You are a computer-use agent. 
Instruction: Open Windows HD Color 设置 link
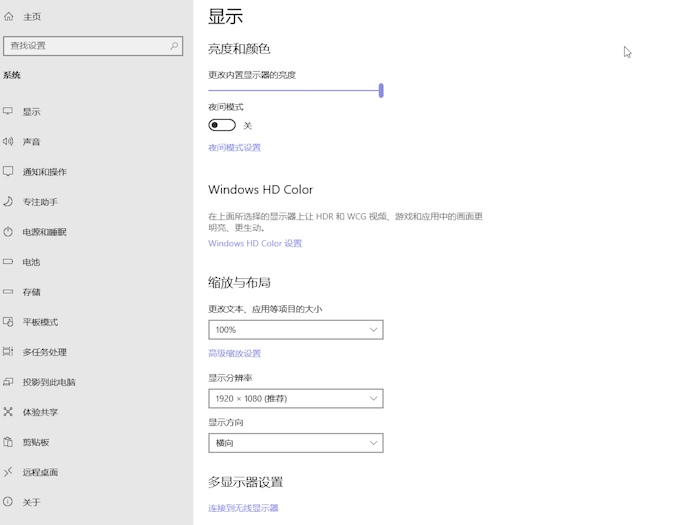pyautogui.click(x=255, y=243)
